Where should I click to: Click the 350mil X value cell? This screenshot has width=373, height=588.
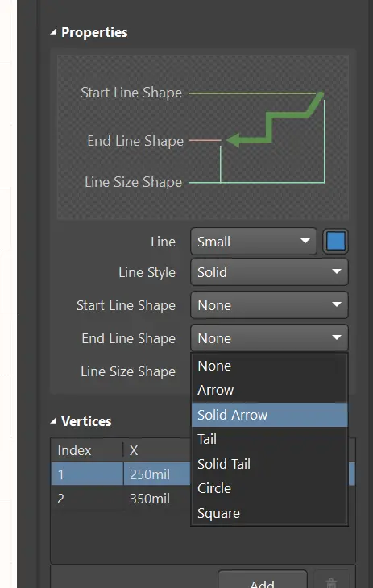(x=150, y=499)
